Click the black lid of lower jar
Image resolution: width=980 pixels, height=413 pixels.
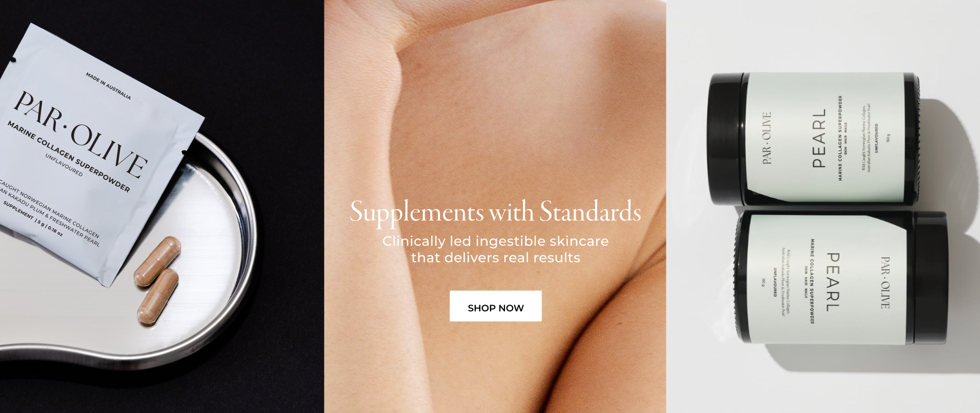tap(929, 278)
